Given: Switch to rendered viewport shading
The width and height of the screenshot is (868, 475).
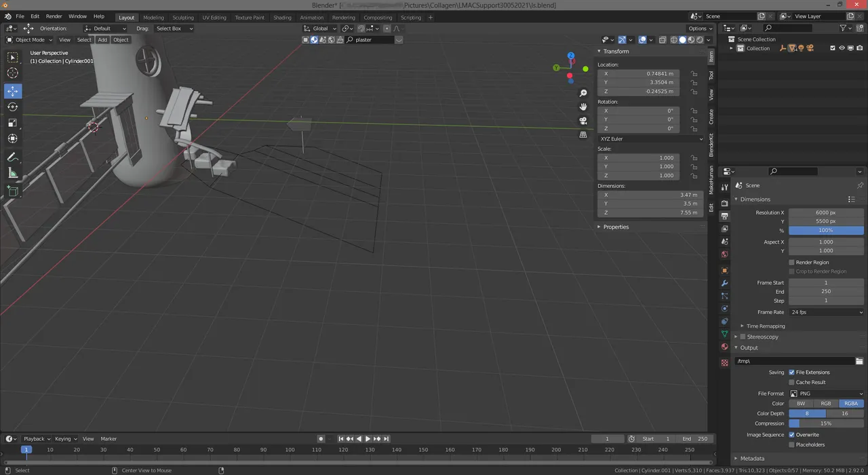Looking at the screenshot, I should tap(699, 39).
